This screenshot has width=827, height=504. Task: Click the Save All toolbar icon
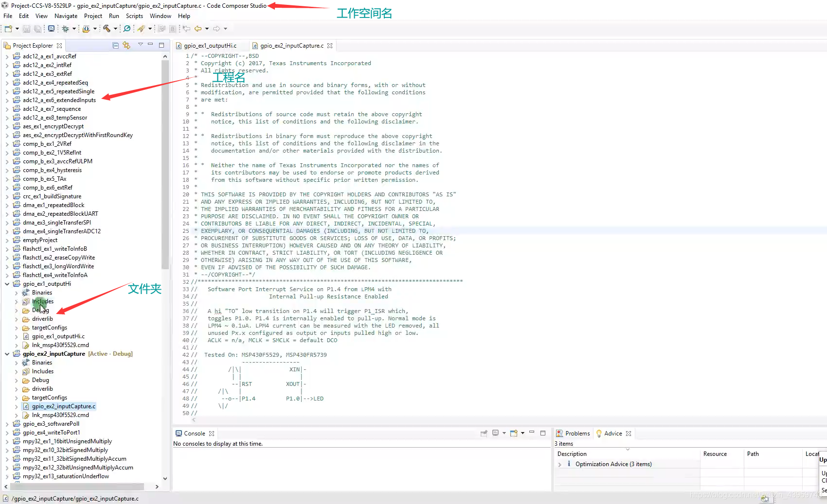tap(37, 29)
